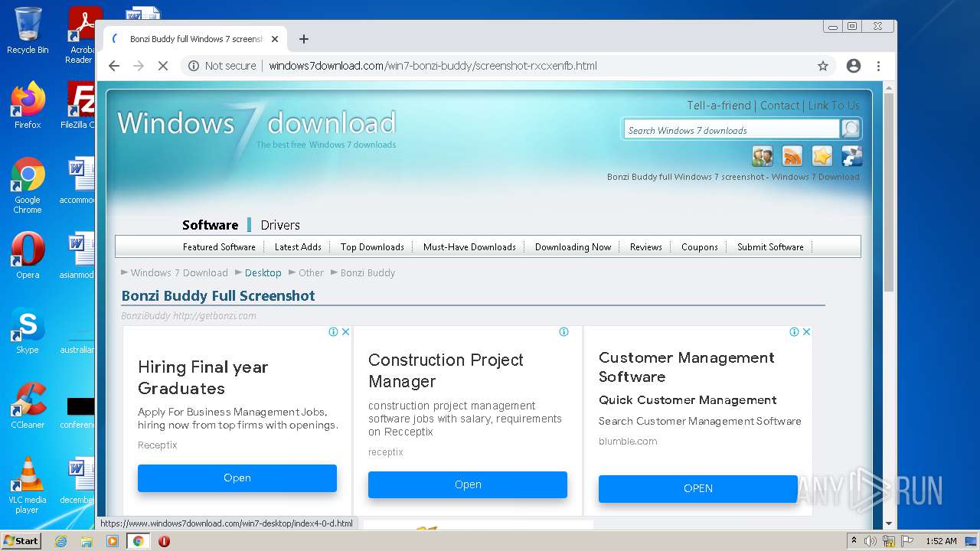Click the scrollbar down arrow

click(x=889, y=523)
